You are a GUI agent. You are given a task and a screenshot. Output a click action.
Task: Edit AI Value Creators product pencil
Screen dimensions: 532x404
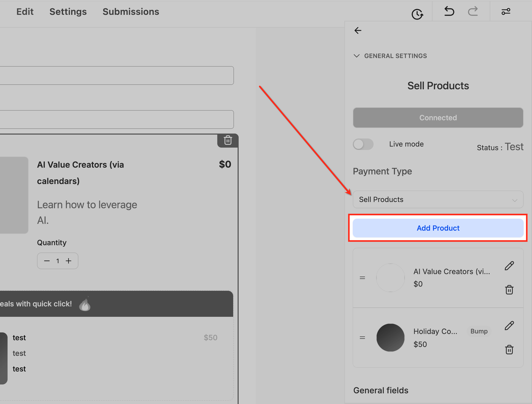pyautogui.click(x=509, y=266)
